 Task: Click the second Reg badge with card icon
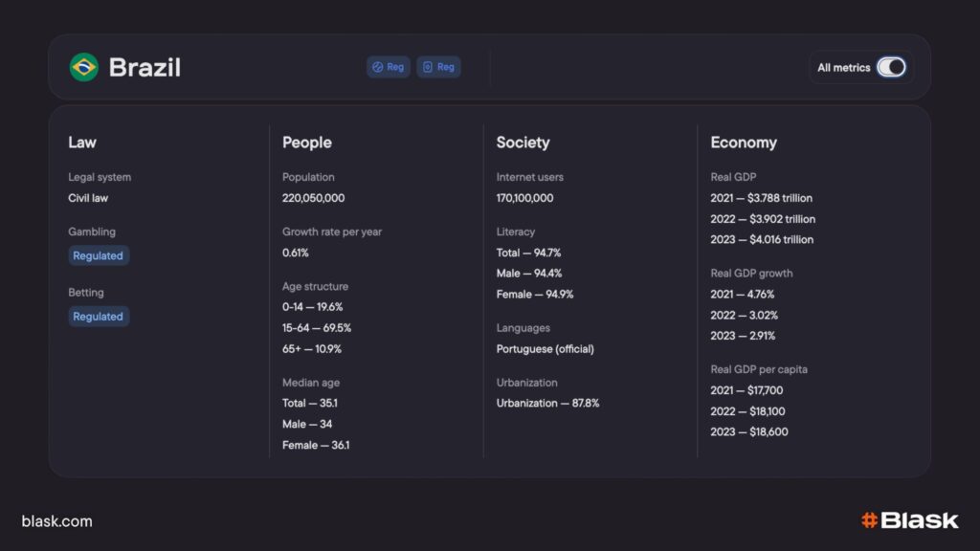[x=438, y=67]
